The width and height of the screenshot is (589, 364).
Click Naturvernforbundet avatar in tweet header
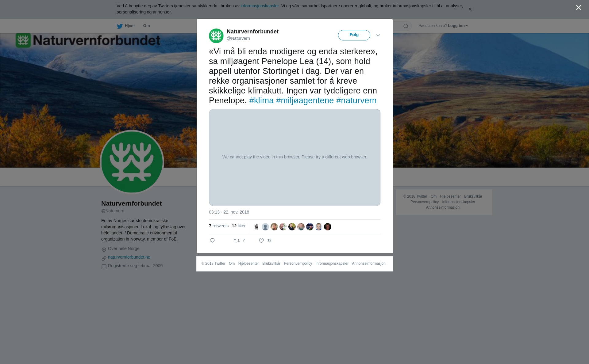[x=216, y=36]
